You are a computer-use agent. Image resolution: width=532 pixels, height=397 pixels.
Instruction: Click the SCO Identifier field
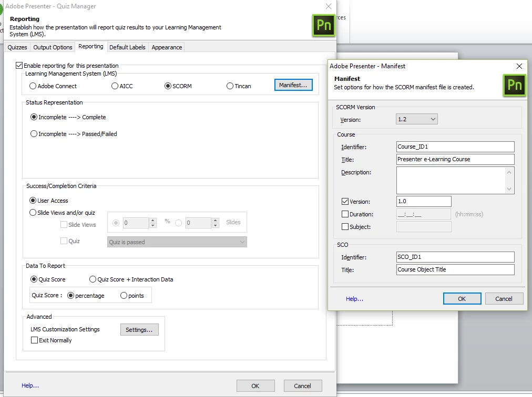point(455,257)
